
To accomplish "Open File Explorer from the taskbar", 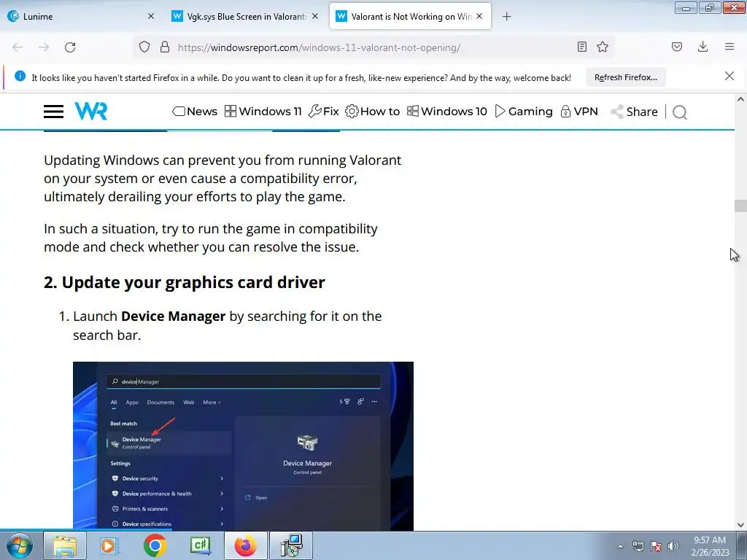I will [65, 545].
